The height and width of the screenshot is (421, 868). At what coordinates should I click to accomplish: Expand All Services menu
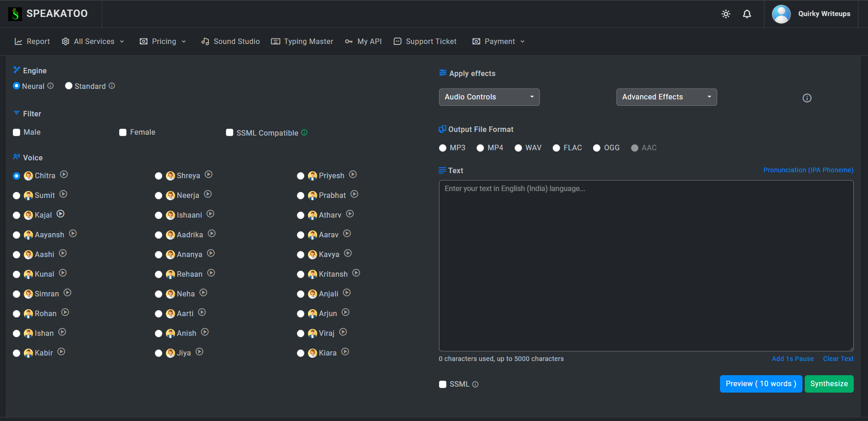[x=93, y=41]
